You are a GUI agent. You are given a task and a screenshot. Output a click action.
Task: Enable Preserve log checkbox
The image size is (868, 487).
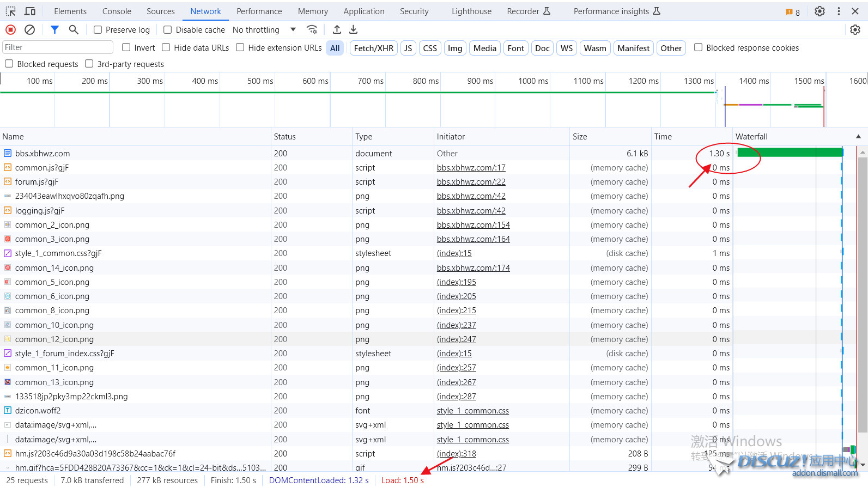click(x=98, y=30)
